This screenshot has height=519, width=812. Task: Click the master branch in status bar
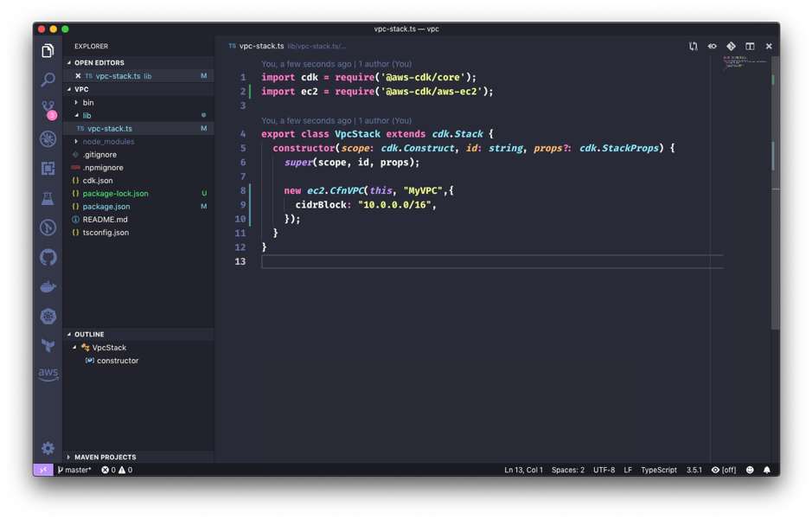coord(74,470)
